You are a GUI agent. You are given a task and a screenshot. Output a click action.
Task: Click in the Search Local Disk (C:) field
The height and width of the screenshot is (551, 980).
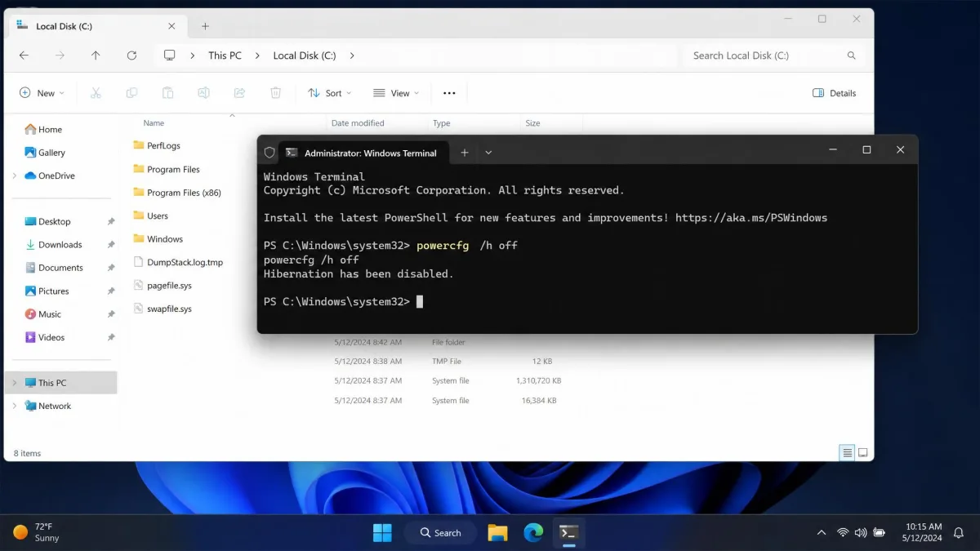pyautogui.click(x=772, y=56)
